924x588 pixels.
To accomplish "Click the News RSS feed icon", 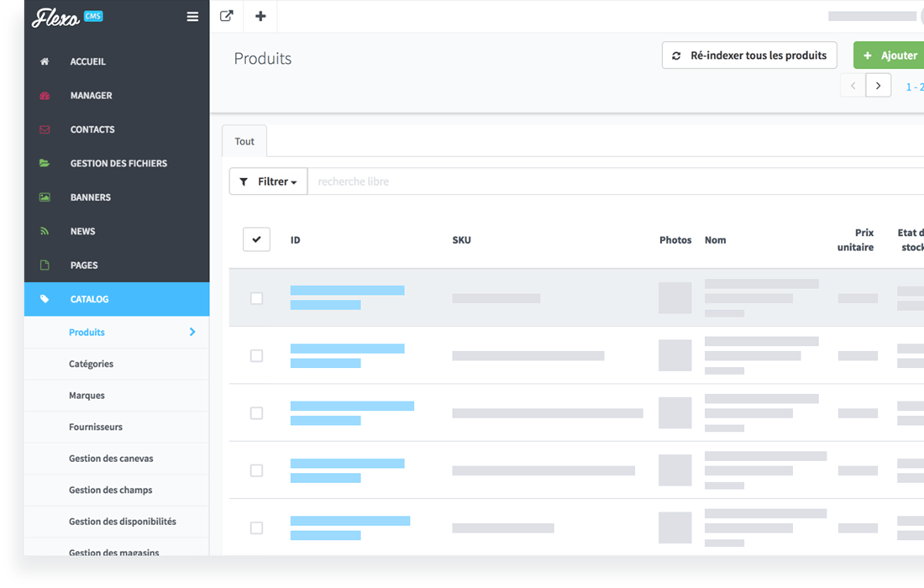I will click(x=45, y=231).
